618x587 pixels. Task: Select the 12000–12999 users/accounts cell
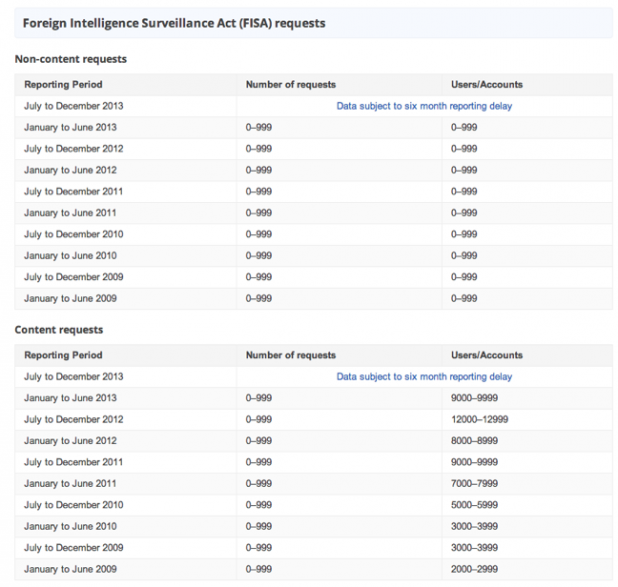(479, 419)
